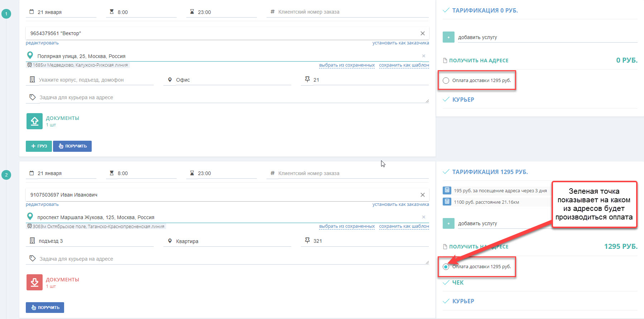Click сохранить как шаблон link in order 2
Image resolution: width=644 pixels, height=319 pixels.
tap(404, 226)
